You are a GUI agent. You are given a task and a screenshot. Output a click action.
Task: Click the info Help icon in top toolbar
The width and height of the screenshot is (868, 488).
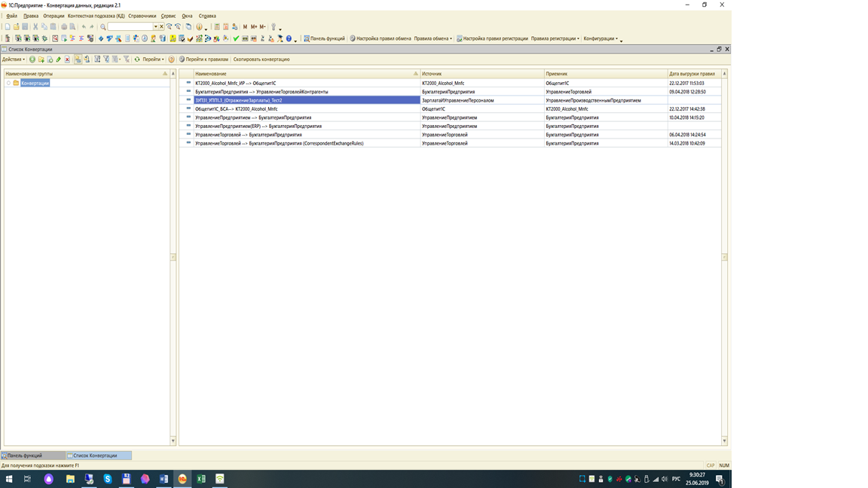(x=199, y=26)
